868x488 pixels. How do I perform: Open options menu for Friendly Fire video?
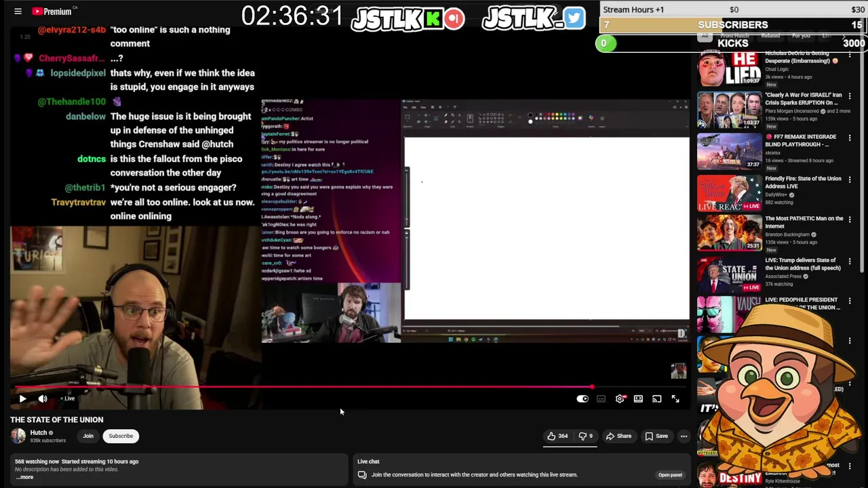coord(850,180)
